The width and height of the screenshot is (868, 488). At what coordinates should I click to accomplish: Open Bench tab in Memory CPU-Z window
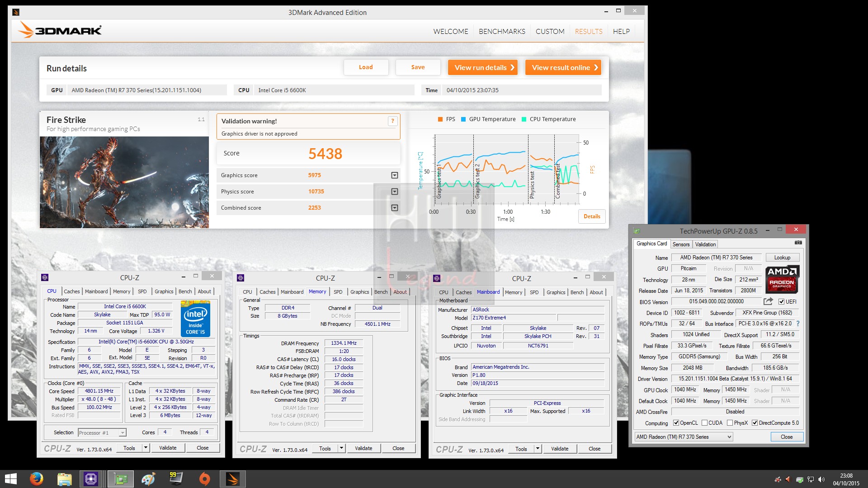click(x=381, y=292)
